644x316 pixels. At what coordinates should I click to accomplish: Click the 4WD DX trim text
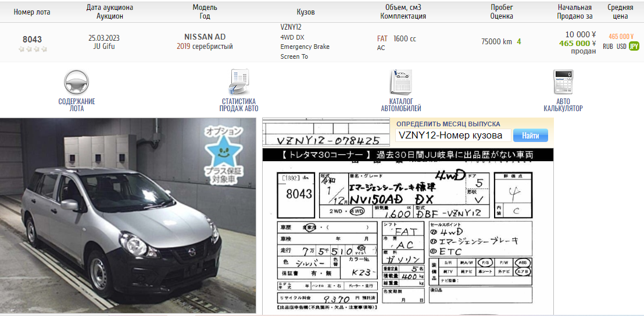click(292, 37)
